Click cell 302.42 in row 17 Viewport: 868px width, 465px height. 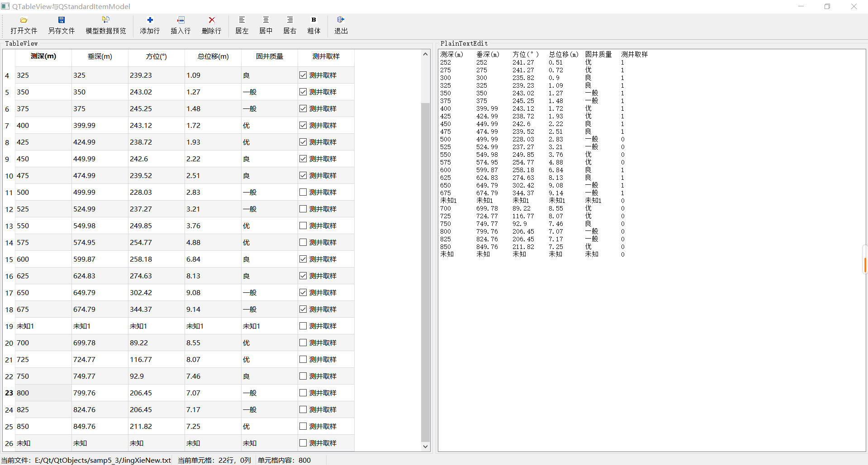[157, 293]
